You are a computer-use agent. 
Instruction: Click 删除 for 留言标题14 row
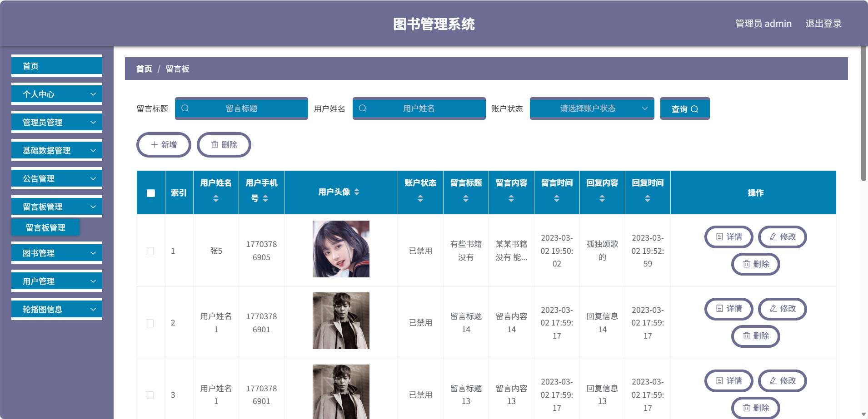[756, 336]
